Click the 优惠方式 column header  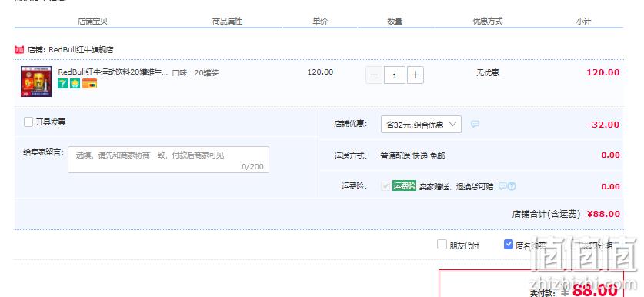point(488,22)
